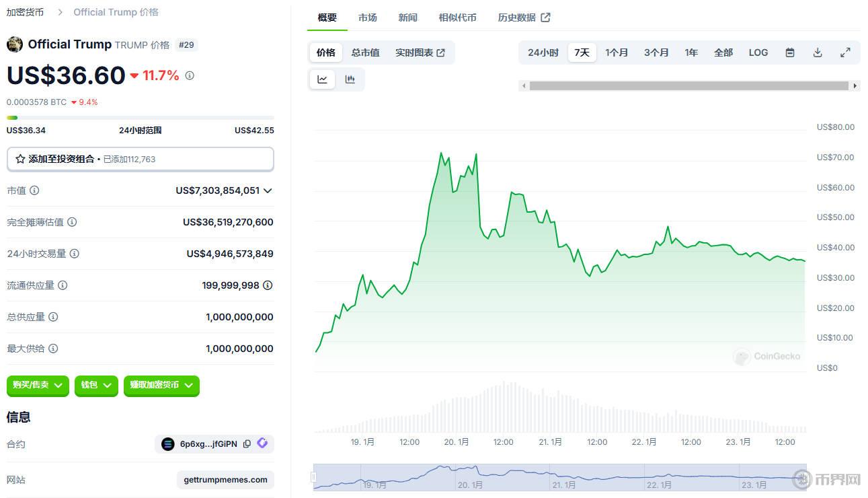The height and width of the screenshot is (498, 868).
Task: Click the star icon on 添加至投资组合
Action: pyautogui.click(x=20, y=159)
